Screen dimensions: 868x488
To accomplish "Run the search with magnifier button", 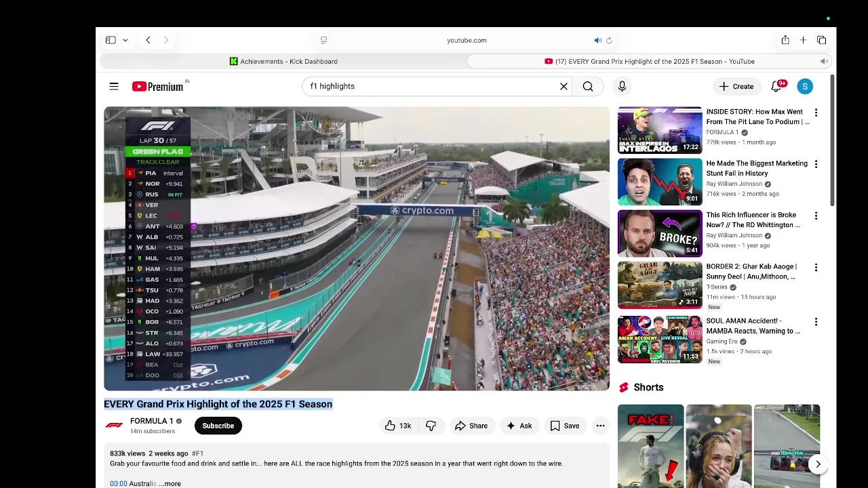I will [x=588, y=86].
